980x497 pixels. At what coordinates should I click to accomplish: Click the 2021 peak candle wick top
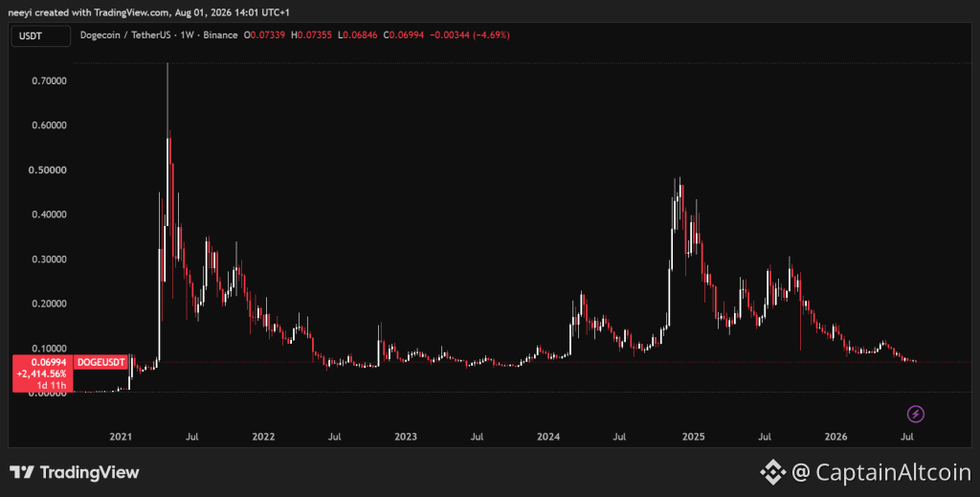point(167,64)
